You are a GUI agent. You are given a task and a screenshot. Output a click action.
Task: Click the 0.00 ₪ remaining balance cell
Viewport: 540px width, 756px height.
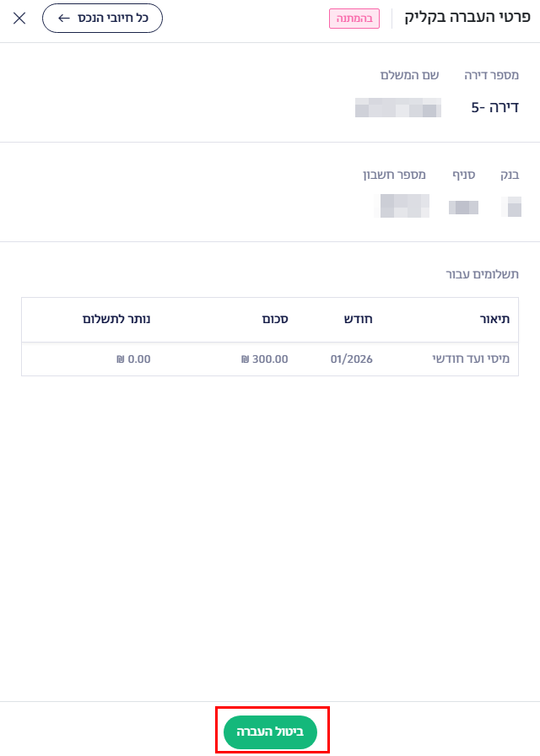pos(133,359)
